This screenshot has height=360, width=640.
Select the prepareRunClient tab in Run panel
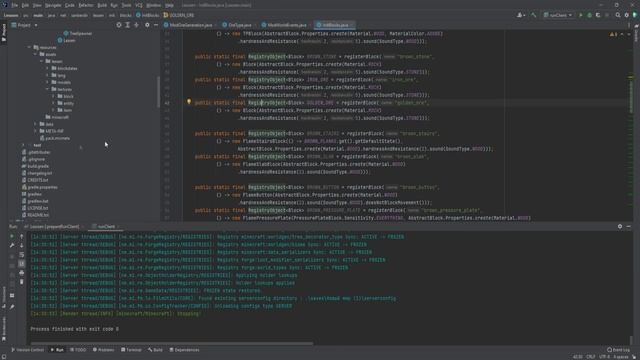pos(54,227)
